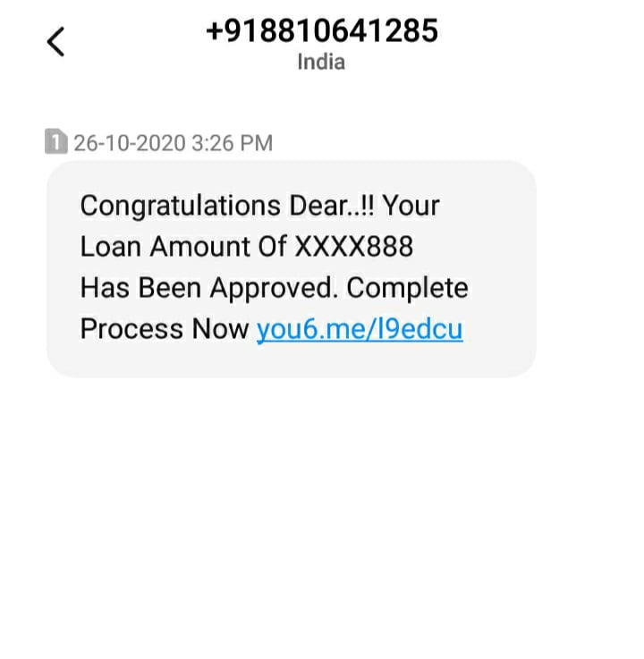Image resolution: width=644 pixels, height=659 pixels.
Task: Tap the words Loan Amount Of
Action: (182, 247)
